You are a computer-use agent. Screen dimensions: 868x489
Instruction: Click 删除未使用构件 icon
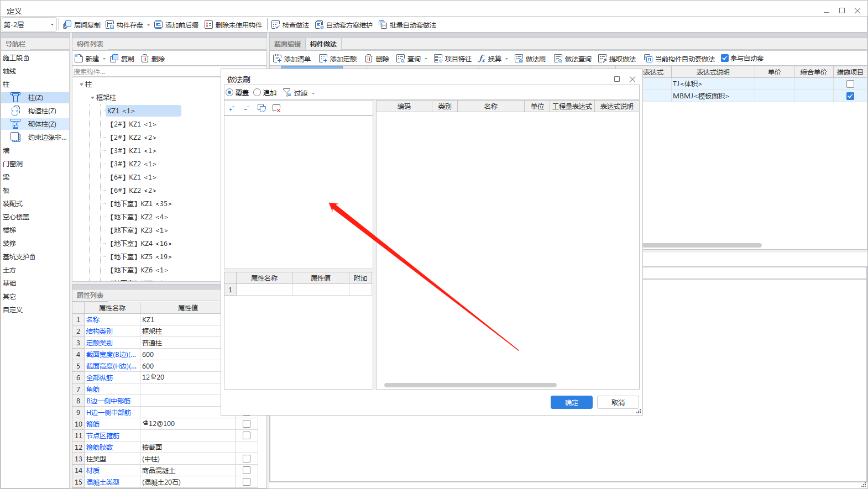(x=208, y=25)
